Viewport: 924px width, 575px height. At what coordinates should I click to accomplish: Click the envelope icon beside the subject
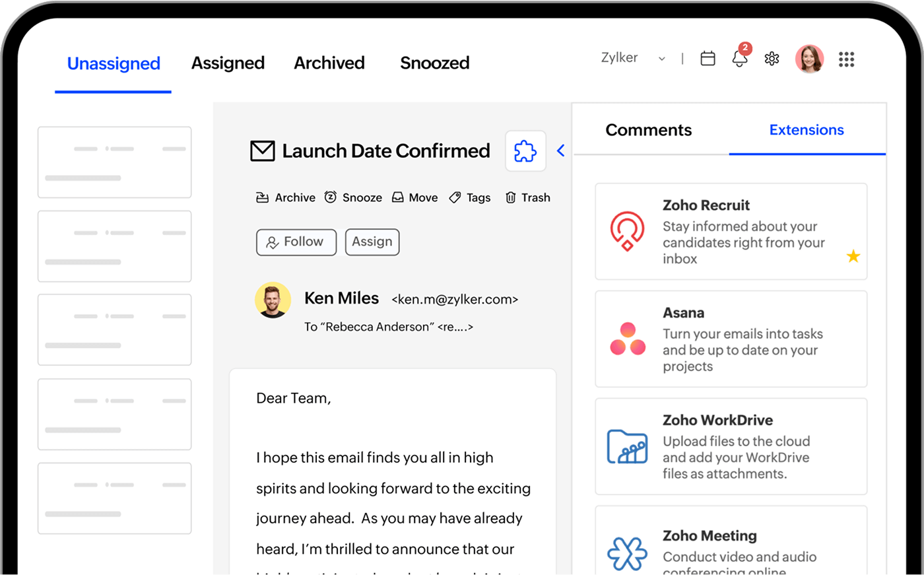point(263,151)
